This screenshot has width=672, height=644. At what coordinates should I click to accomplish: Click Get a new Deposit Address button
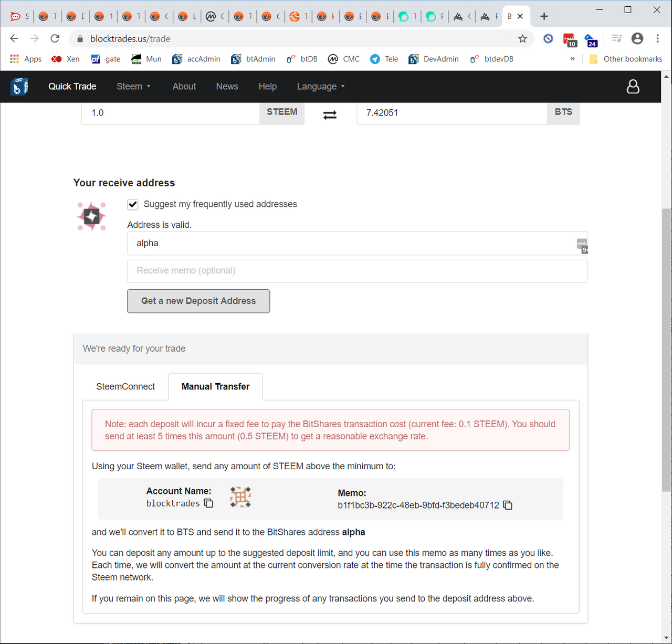click(x=198, y=301)
